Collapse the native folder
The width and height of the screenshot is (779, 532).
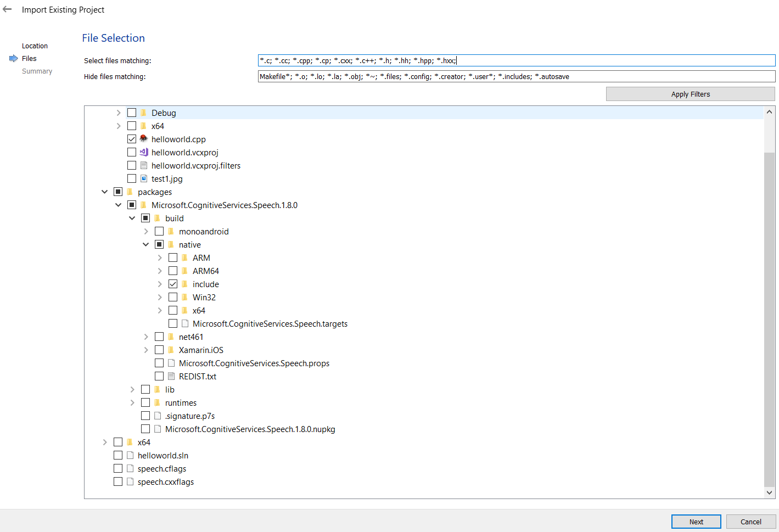[145, 244]
